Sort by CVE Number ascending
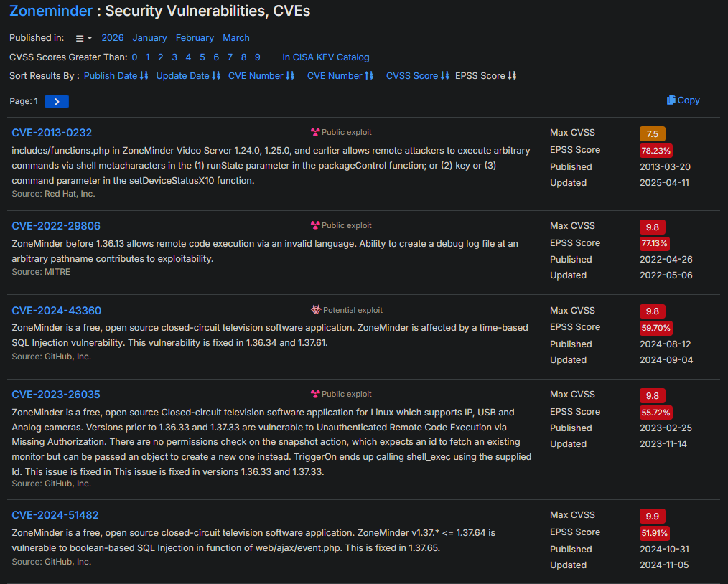 point(340,75)
